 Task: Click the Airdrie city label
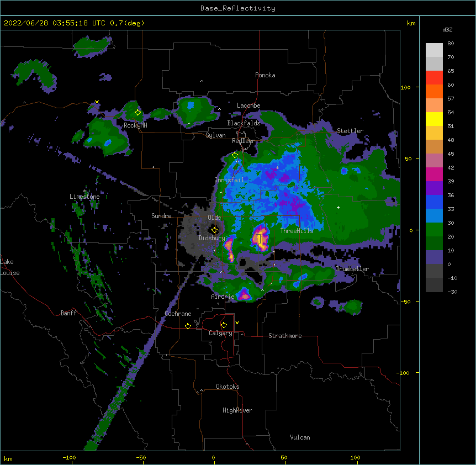223,297
